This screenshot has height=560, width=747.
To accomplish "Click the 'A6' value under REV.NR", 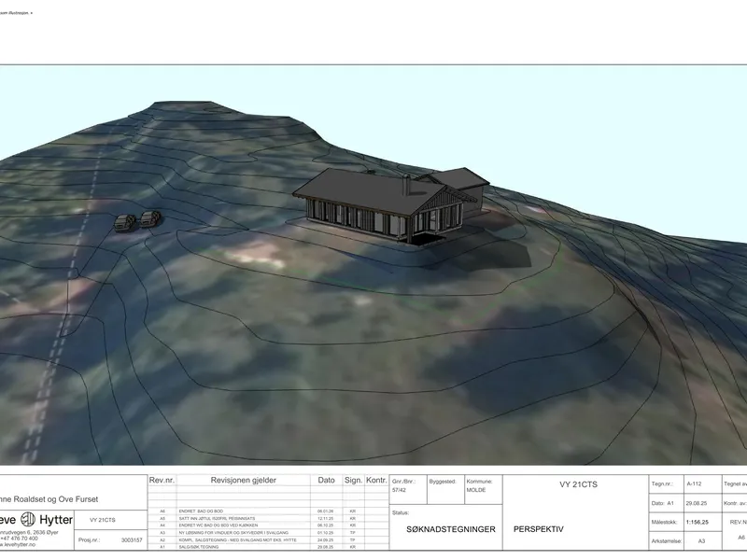I will click(x=741, y=538).
